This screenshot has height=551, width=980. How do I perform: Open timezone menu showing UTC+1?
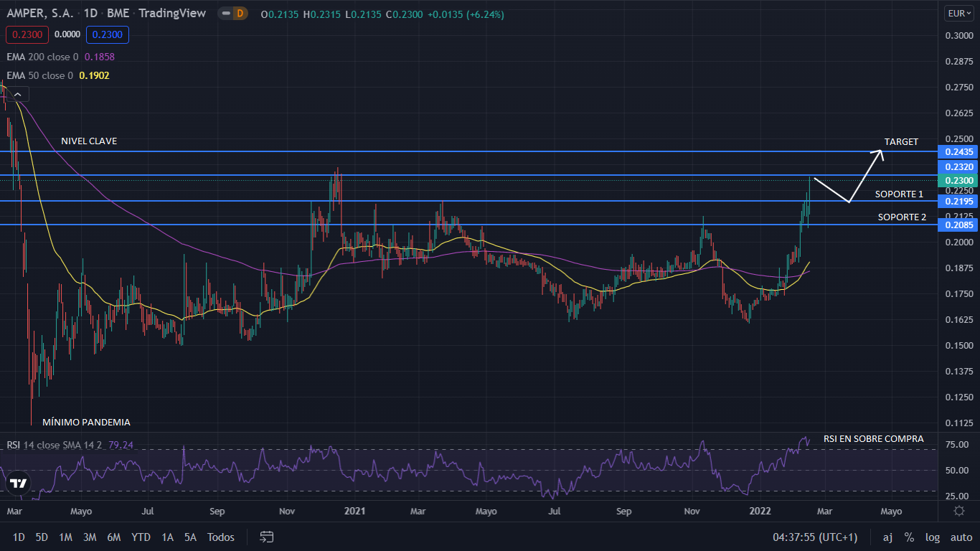point(814,537)
